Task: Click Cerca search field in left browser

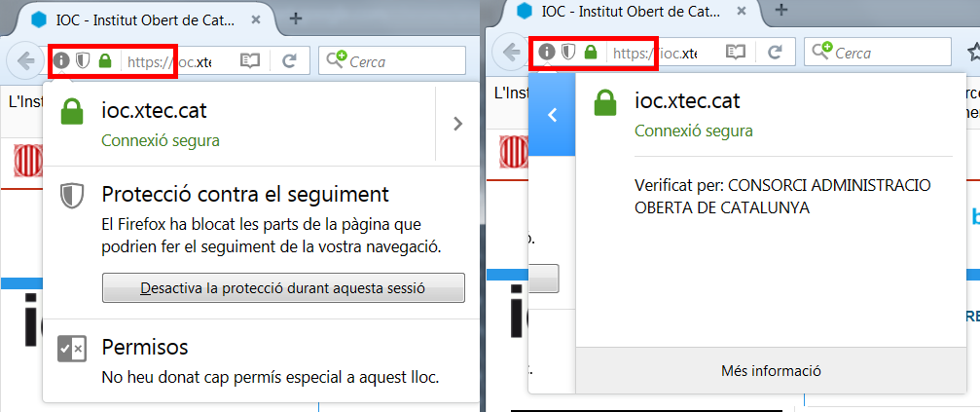Action: click(392, 60)
